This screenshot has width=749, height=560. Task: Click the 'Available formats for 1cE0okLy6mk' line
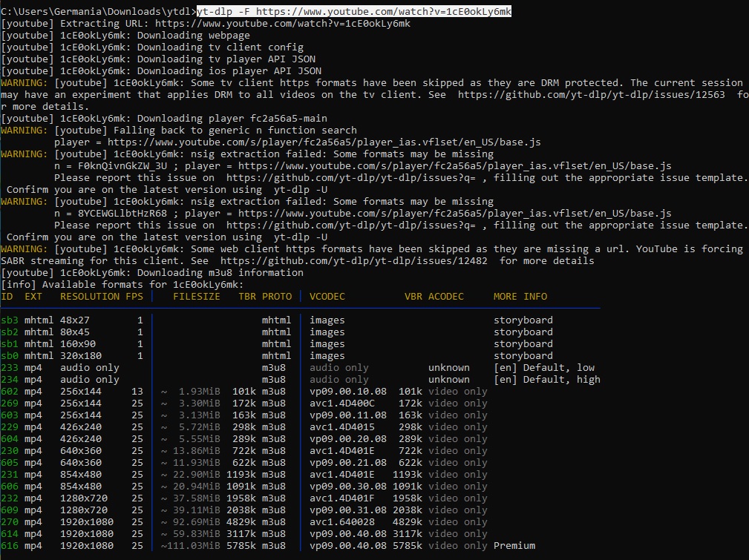[x=143, y=285]
